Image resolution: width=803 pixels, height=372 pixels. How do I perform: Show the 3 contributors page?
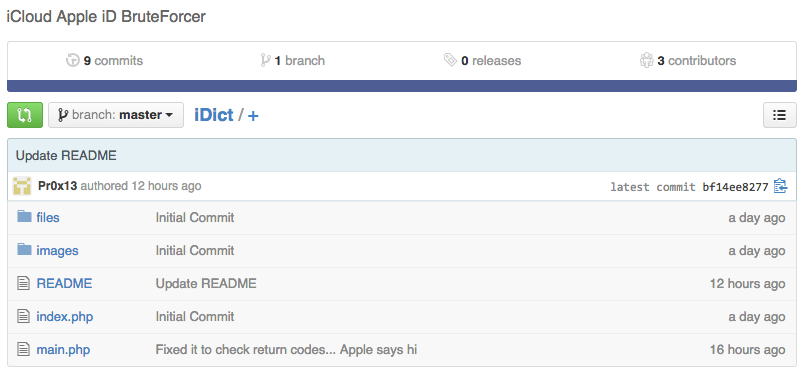click(x=688, y=60)
